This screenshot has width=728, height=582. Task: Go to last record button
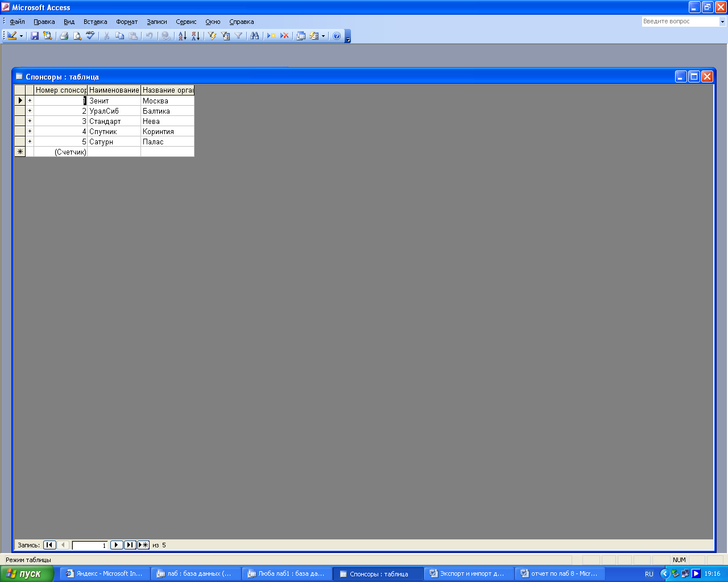click(130, 545)
